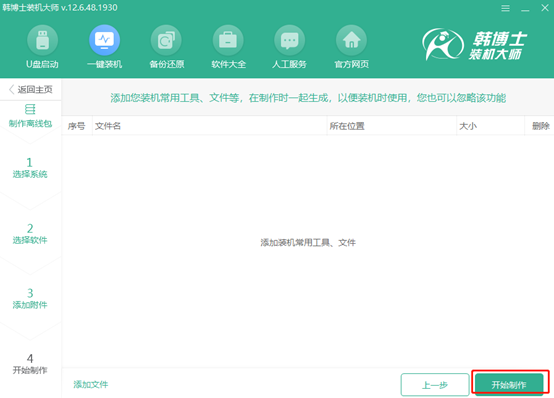Click the 文件名 column header
The width and height of the screenshot is (554, 398).
108,126
